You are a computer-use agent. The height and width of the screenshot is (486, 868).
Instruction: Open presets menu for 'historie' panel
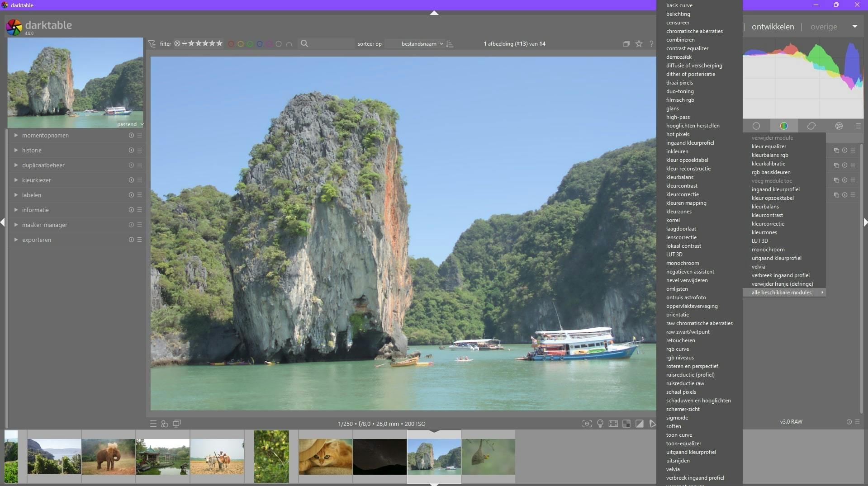click(140, 150)
